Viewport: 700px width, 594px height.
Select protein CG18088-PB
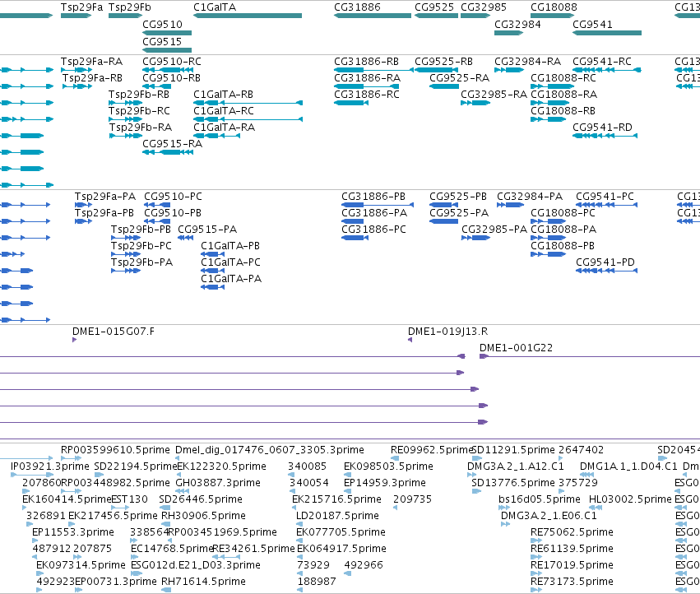pyautogui.click(x=563, y=246)
